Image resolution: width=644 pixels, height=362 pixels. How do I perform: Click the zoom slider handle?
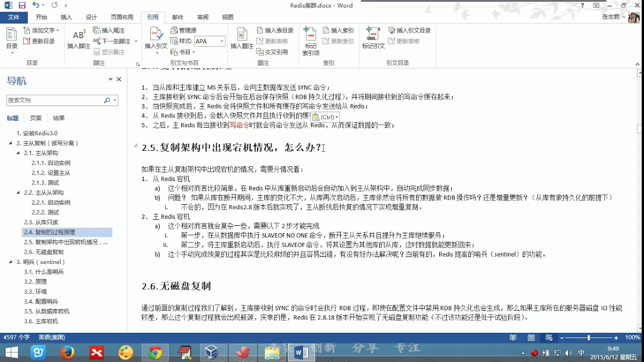click(x=589, y=338)
